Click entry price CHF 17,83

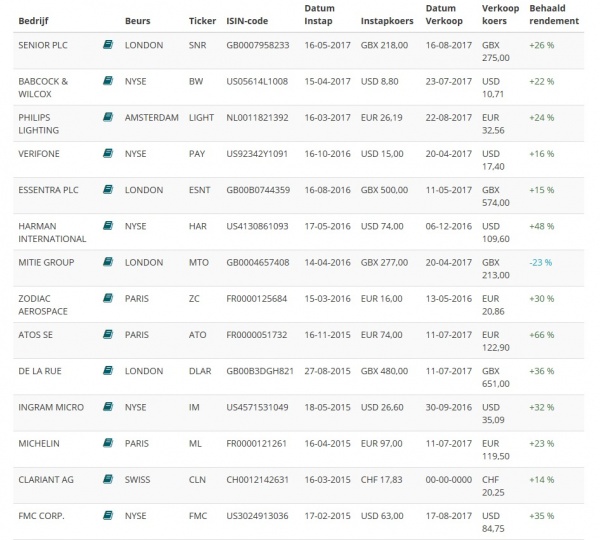382,480
